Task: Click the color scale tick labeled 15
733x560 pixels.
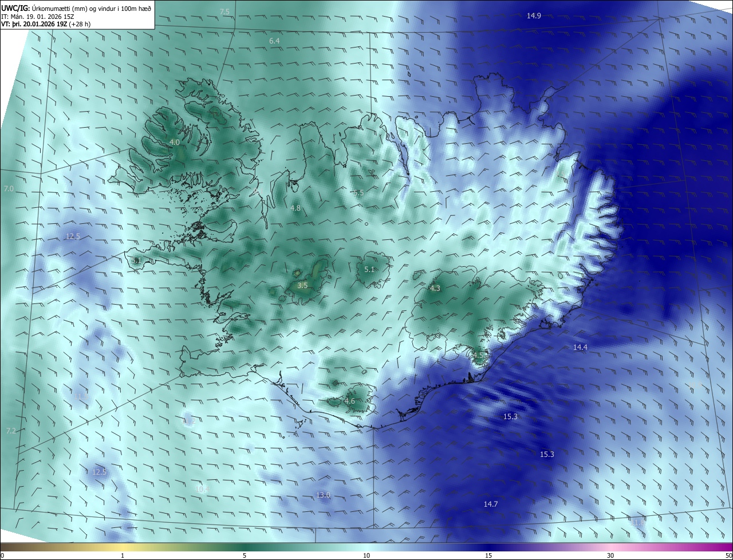Action: click(x=488, y=555)
